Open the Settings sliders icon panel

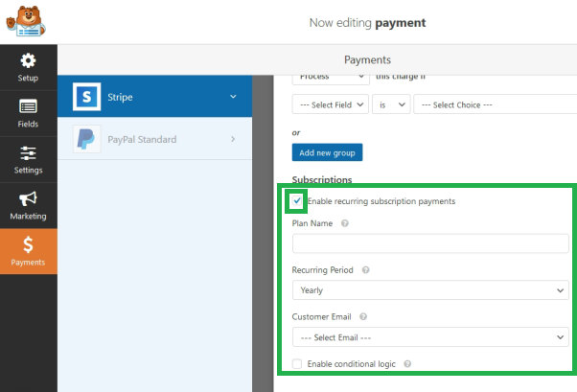[29, 159]
